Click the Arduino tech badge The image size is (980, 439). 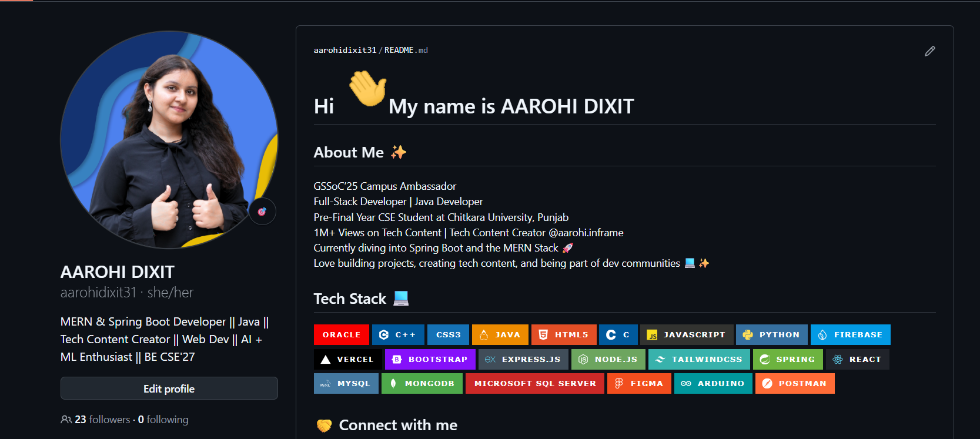pyautogui.click(x=713, y=383)
